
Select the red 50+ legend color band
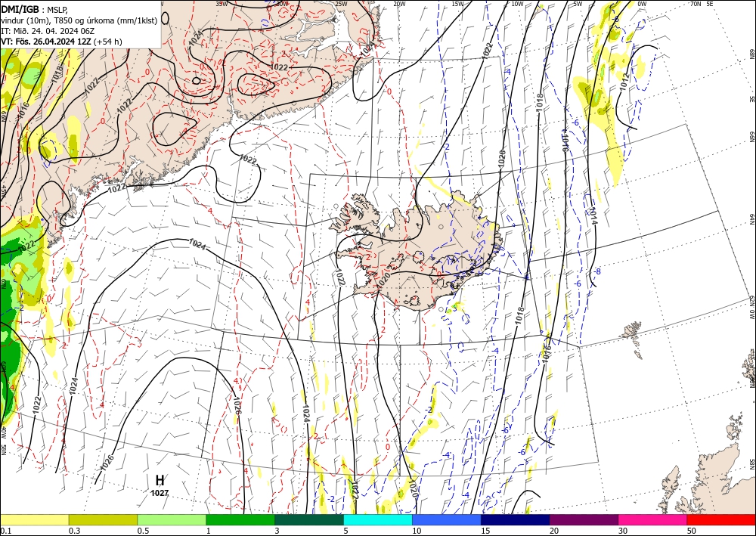[x=721, y=519]
